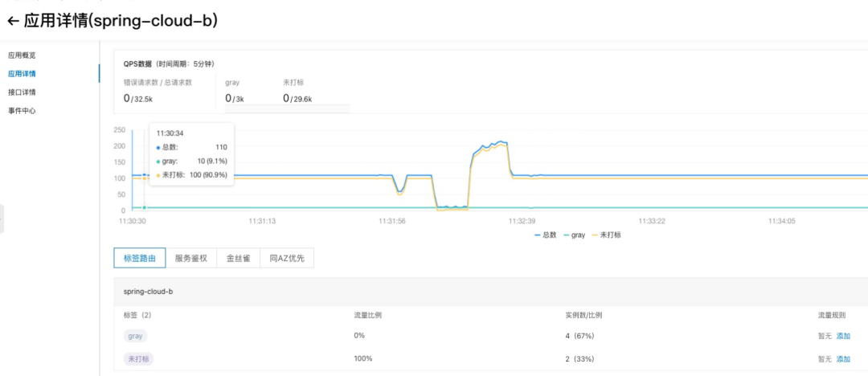Click the 100% traffic ratio cell
868x376 pixels.
click(363, 359)
